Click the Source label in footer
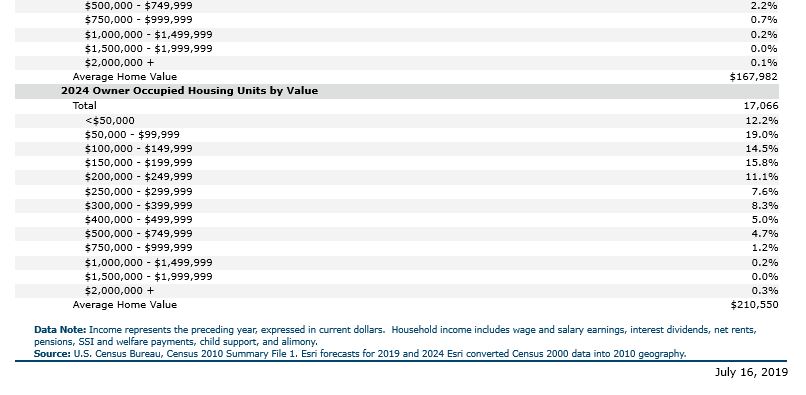806x395 pixels. tap(52, 354)
